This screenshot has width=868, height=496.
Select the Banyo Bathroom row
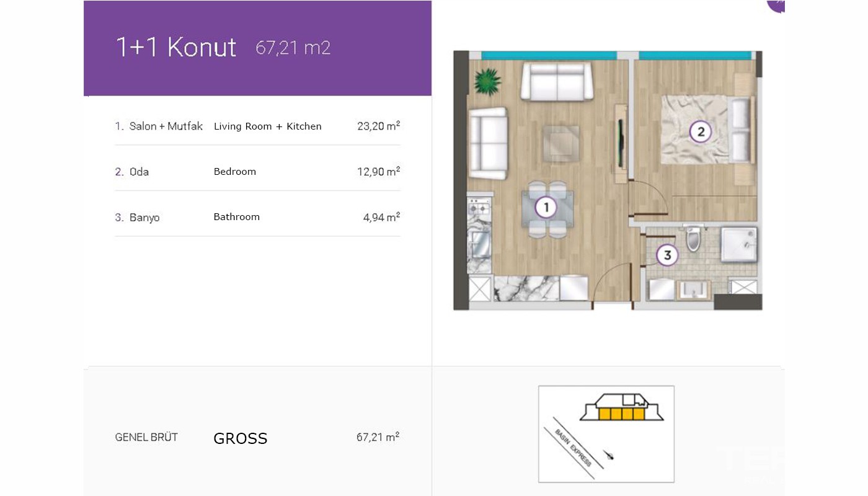point(257,217)
